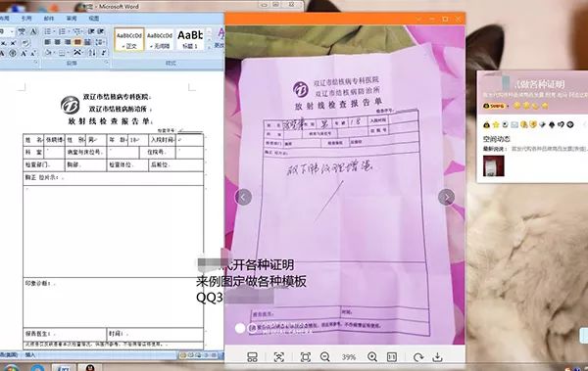Click the enclosed character circle icon
This screenshot has height=371, width=588.
pyautogui.click(x=13, y=53)
